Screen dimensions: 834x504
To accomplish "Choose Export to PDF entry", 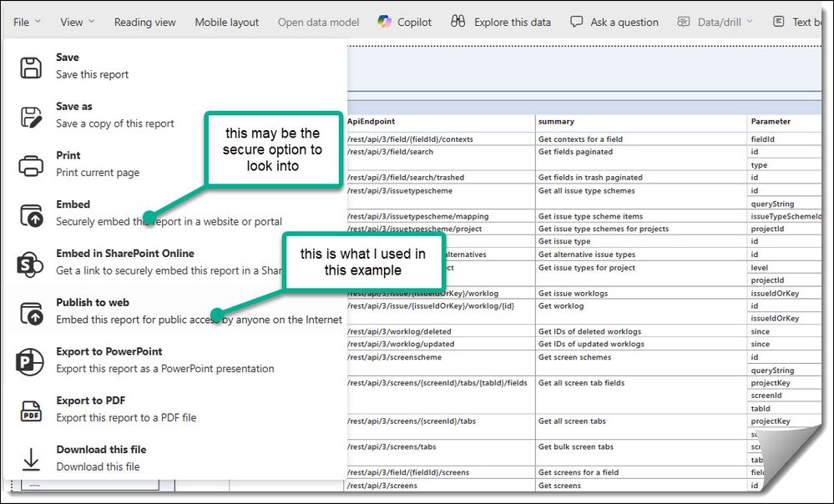I will tap(175, 409).
